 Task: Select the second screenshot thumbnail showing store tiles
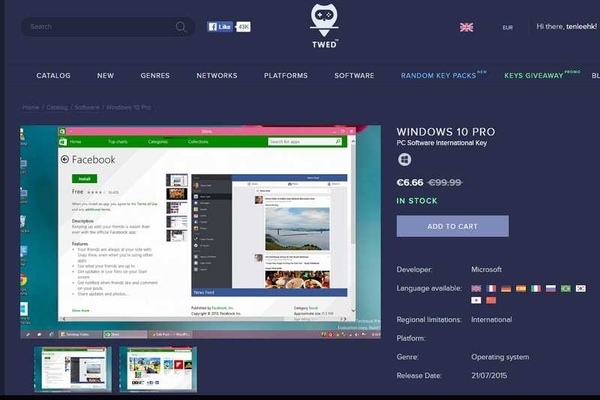(158, 369)
